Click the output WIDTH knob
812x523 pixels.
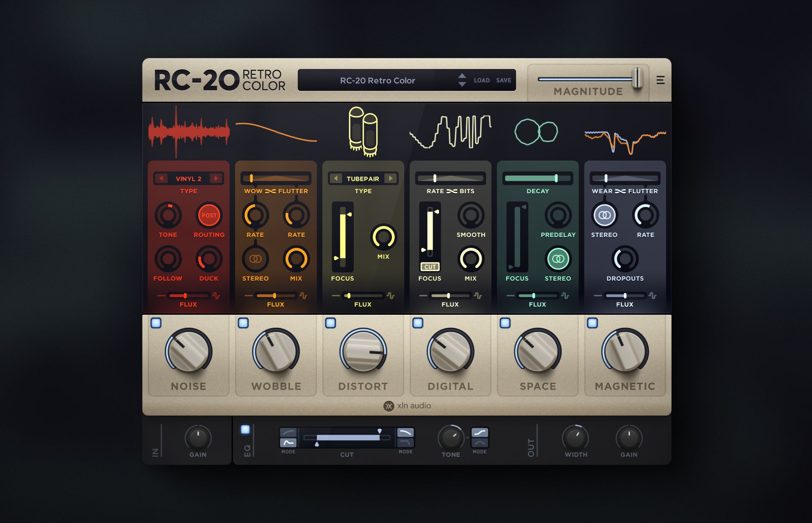[575, 438]
